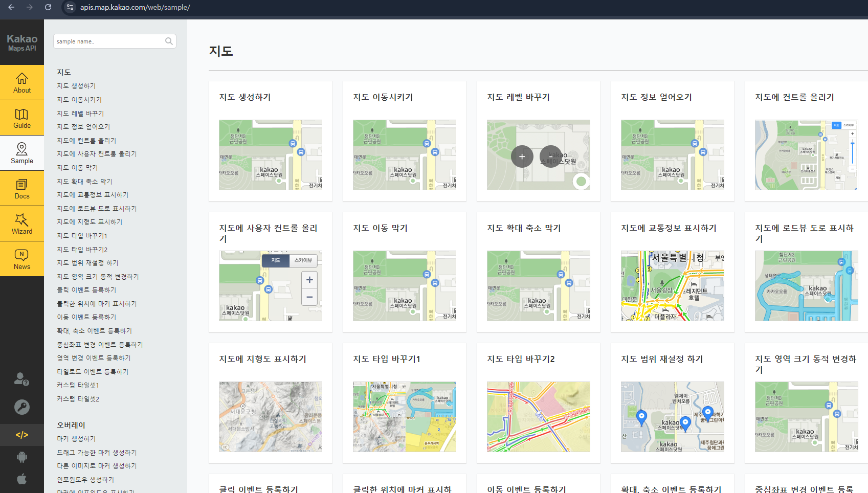
Task: Click 클릭한 위치에 마커 표시하기 in left list
Action: (97, 304)
